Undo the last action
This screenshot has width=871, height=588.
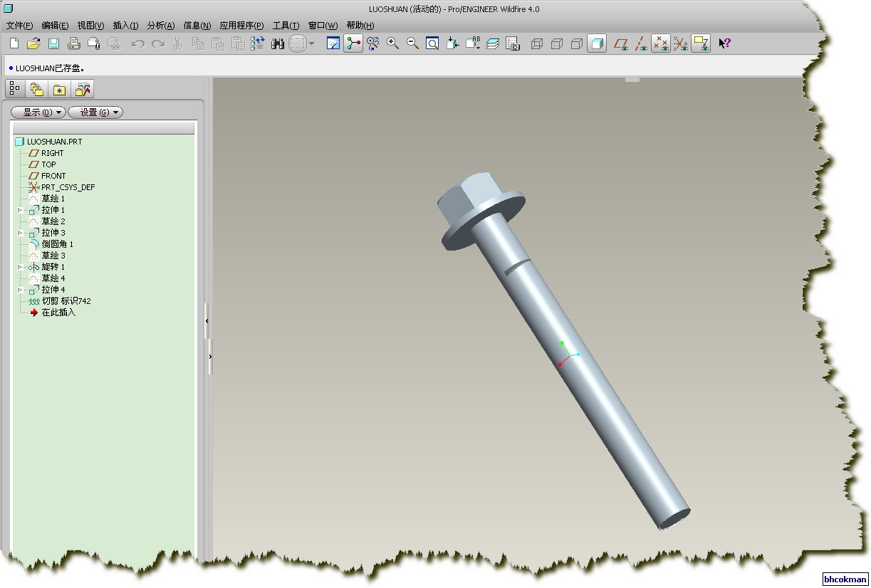pos(138,43)
